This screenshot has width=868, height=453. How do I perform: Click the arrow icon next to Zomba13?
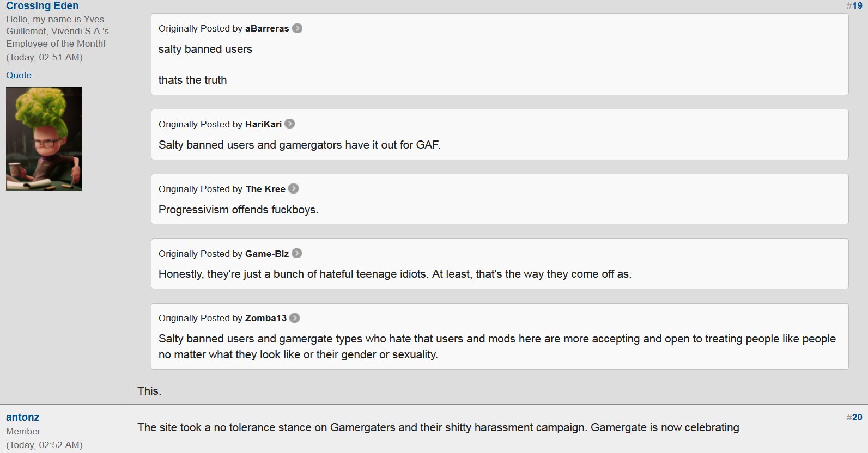click(x=294, y=318)
